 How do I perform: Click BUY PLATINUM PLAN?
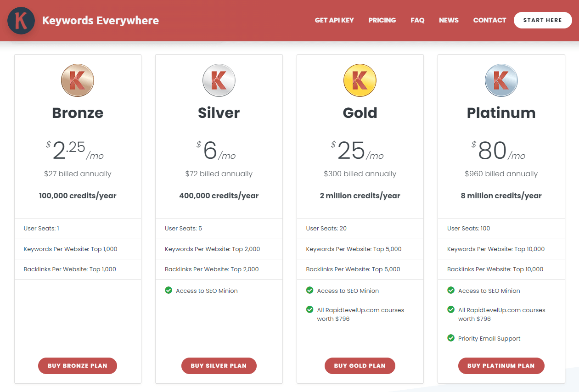pyautogui.click(x=501, y=366)
